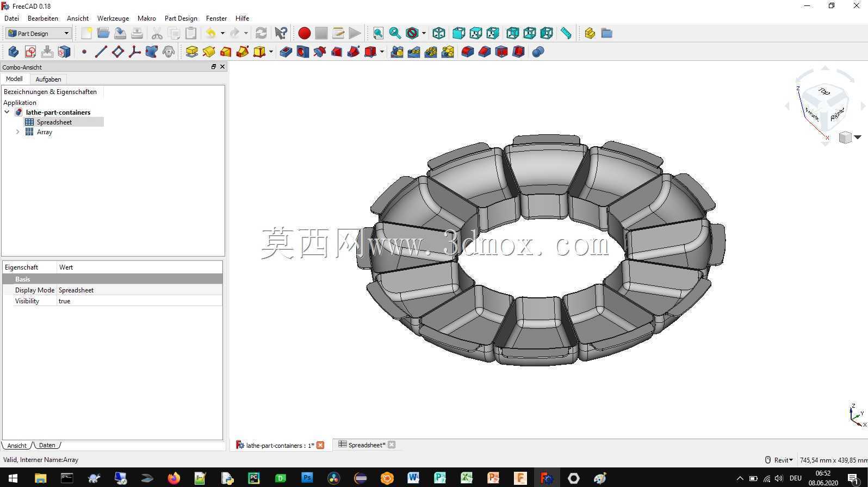868x487 pixels.
Task: Click the Mirrored feature icon
Action: [x=397, y=52]
